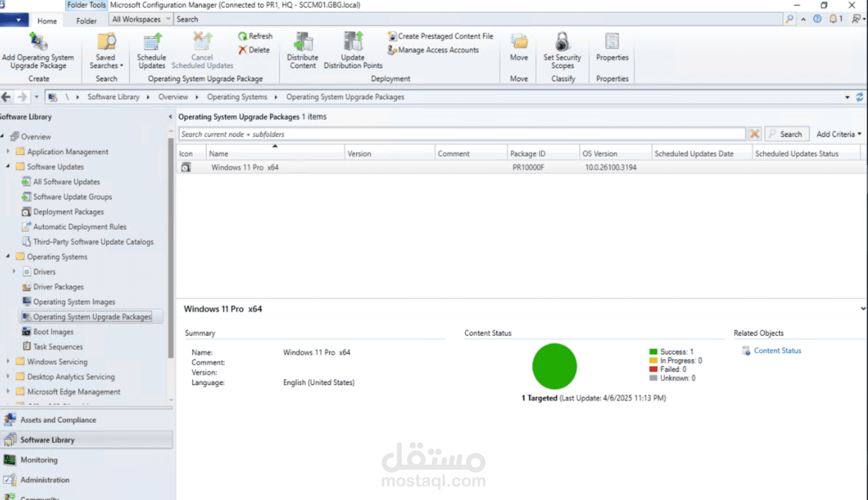Click the feedback icon in title area
This screenshot has width=868, height=500.
click(856, 19)
